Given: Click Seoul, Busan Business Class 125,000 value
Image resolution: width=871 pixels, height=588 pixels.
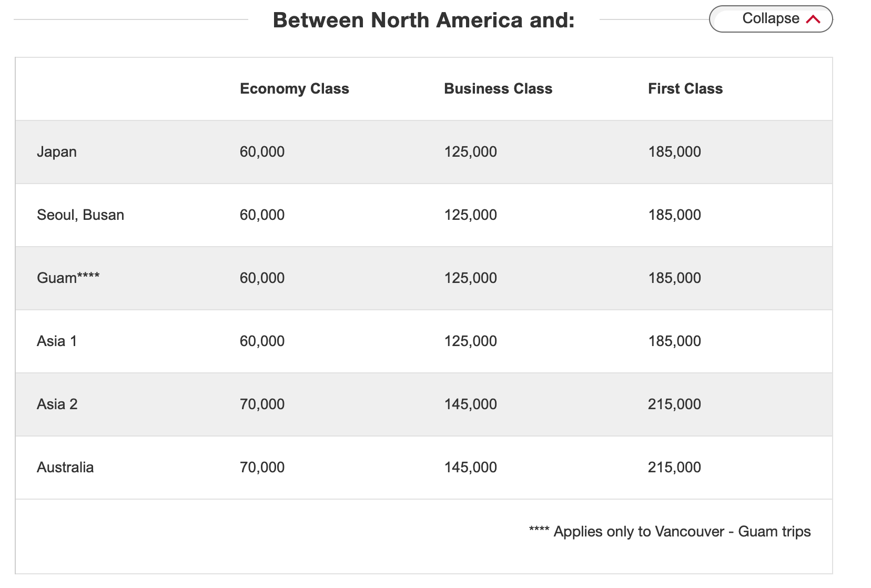Looking at the screenshot, I should 470,215.
